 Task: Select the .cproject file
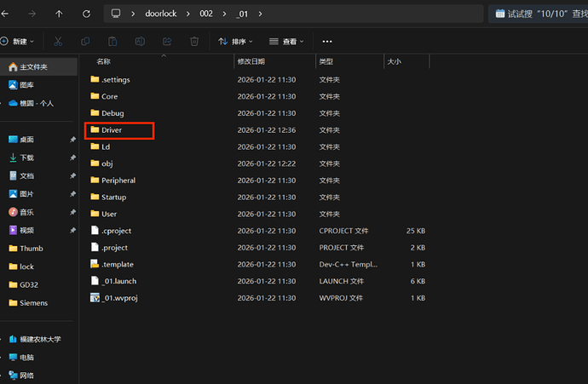tap(116, 231)
